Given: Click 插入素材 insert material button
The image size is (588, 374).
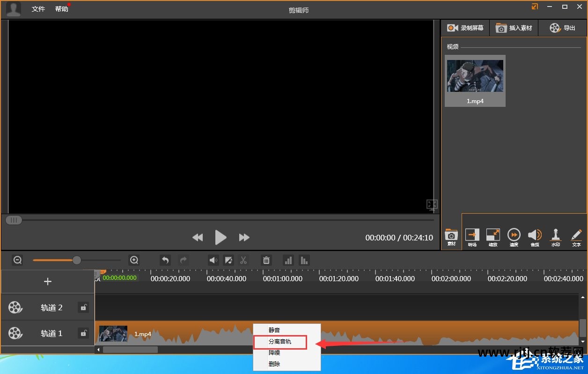Looking at the screenshot, I should click(x=514, y=28).
